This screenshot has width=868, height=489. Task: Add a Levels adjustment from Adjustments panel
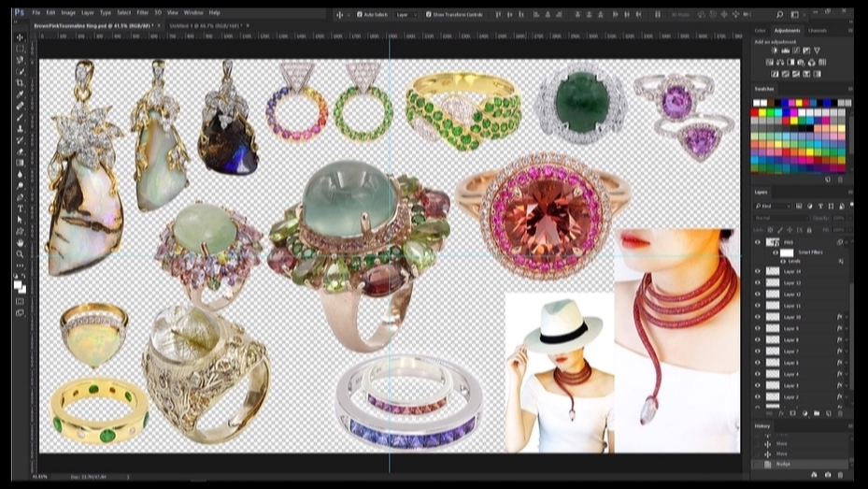(x=786, y=50)
